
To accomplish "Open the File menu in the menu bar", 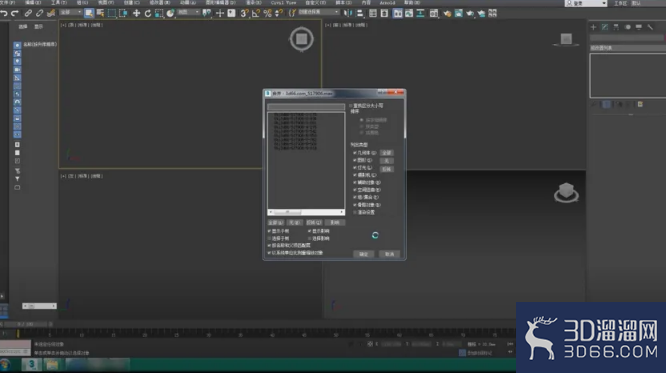I will tap(7, 3).
